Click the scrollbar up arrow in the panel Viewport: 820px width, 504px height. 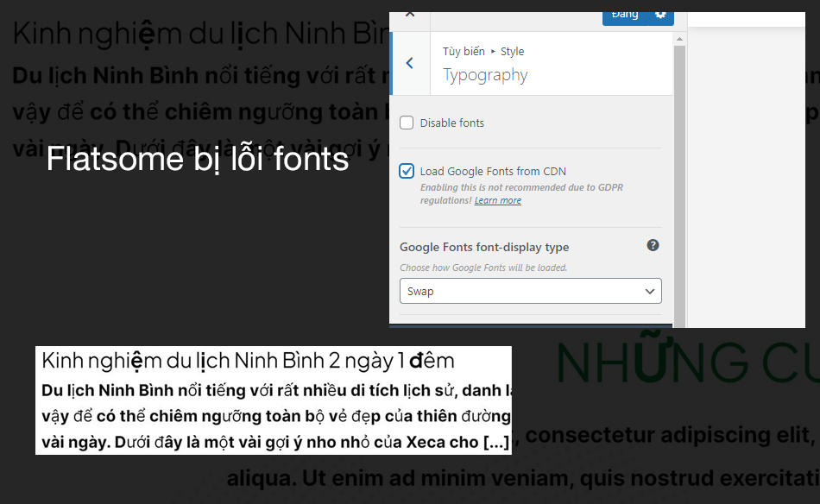pos(679,39)
